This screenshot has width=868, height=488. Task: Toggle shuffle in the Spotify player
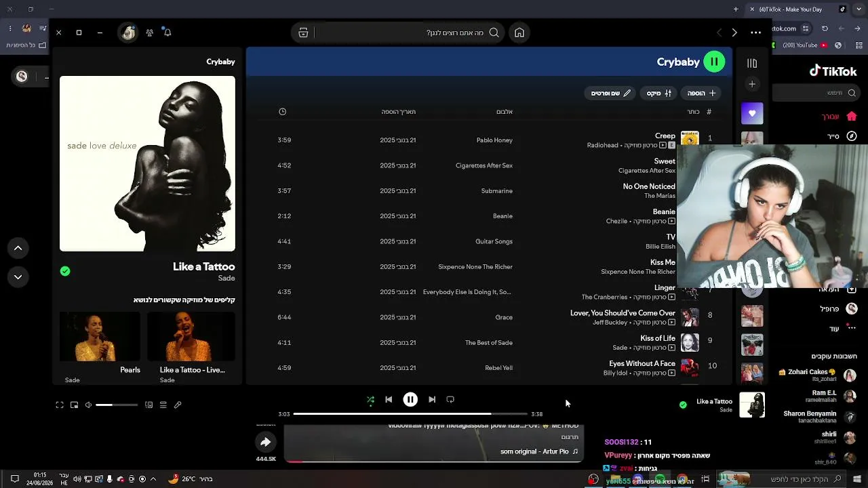(370, 400)
